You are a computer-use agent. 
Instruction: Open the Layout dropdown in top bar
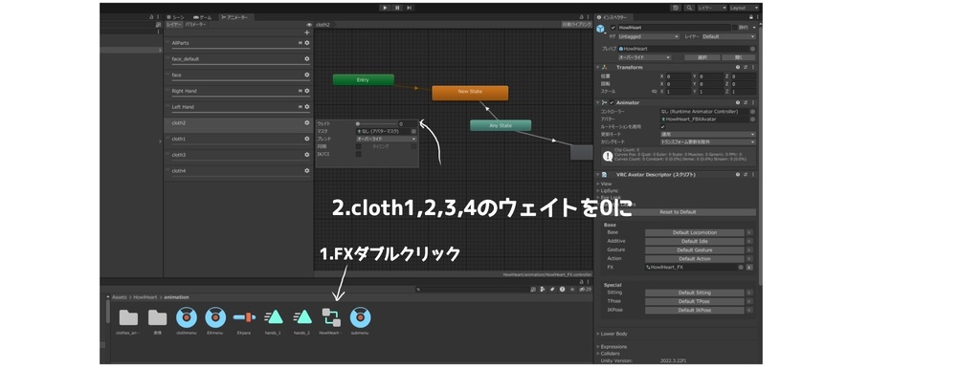coord(744,8)
